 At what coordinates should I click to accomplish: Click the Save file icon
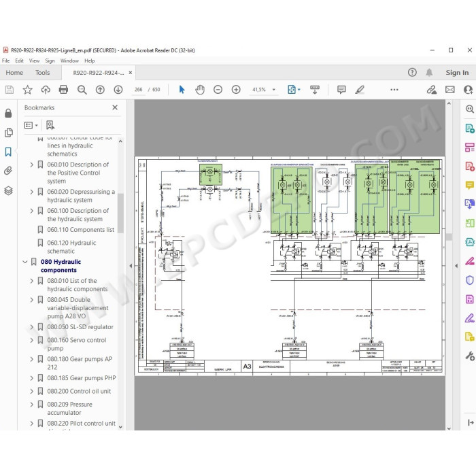[10, 90]
